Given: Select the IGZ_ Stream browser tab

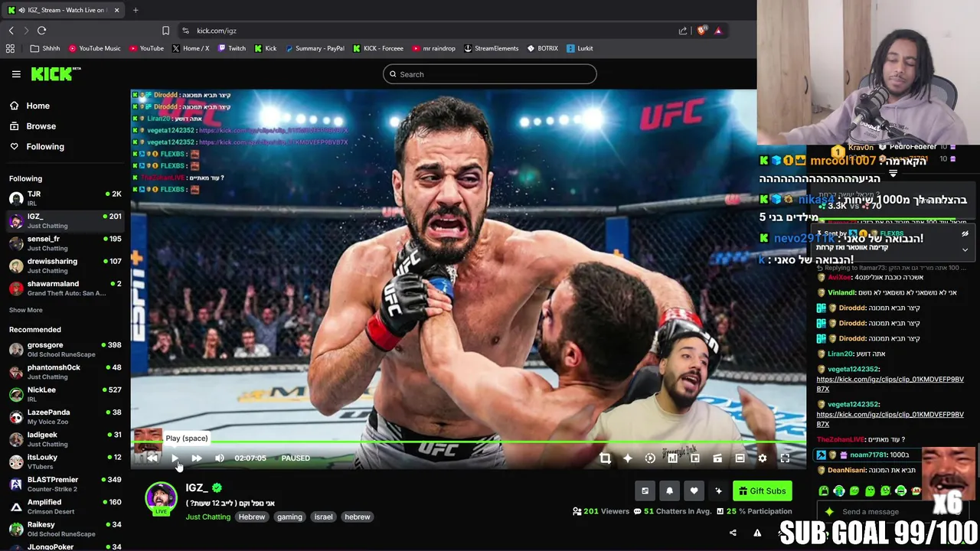Looking at the screenshot, I should [64, 10].
